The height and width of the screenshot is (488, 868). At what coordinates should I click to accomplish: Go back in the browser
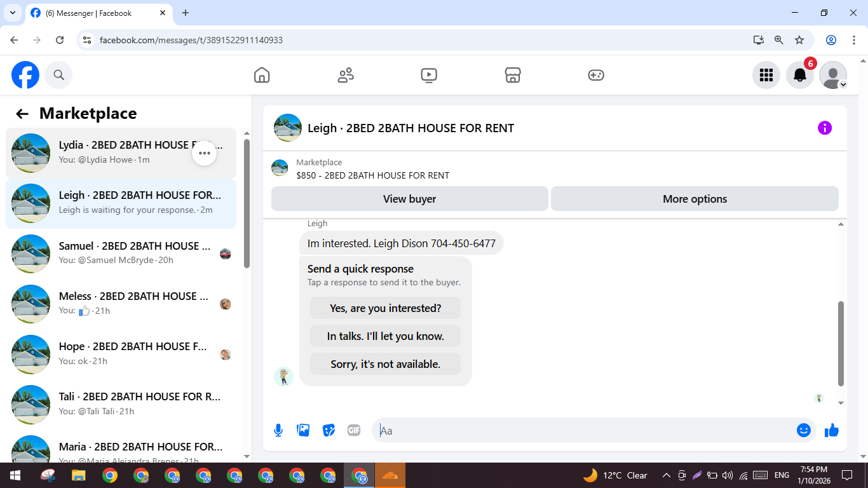(x=14, y=40)
